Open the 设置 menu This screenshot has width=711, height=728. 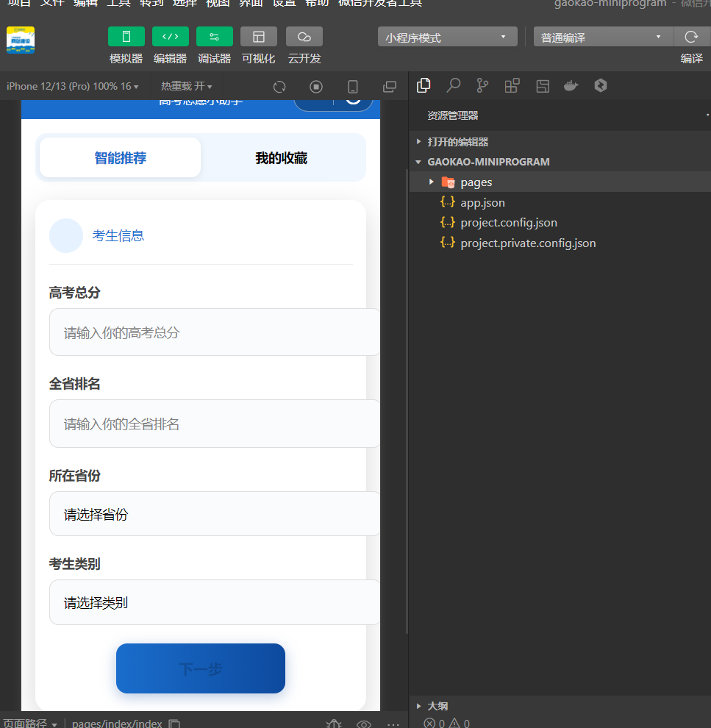(x=284, y=3)
